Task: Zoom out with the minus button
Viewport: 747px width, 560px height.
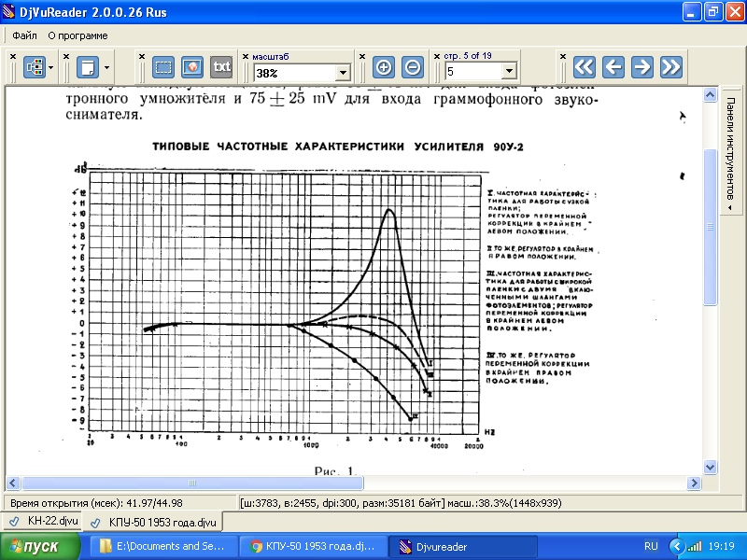Action: tap(413, 67)
